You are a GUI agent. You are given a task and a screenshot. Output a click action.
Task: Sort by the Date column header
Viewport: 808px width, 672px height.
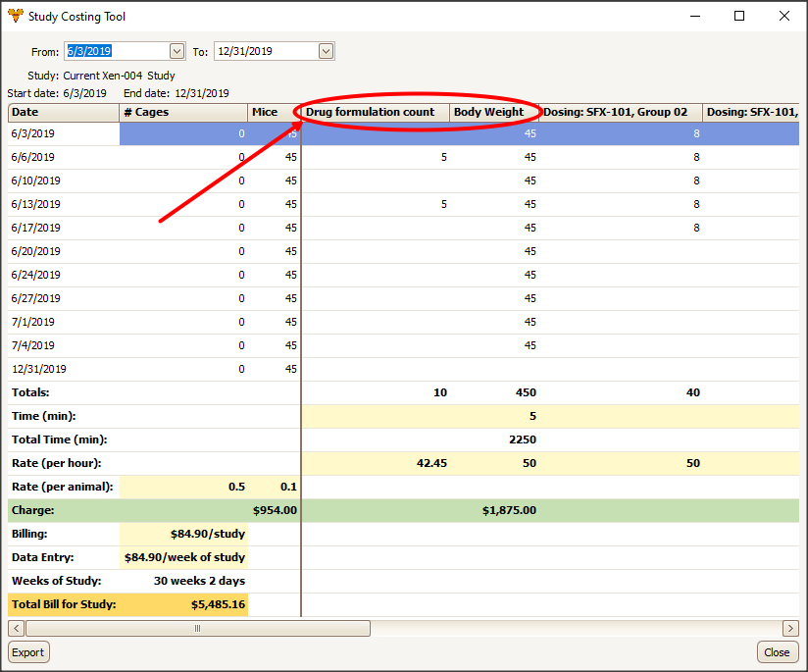(x=64, y=113)
